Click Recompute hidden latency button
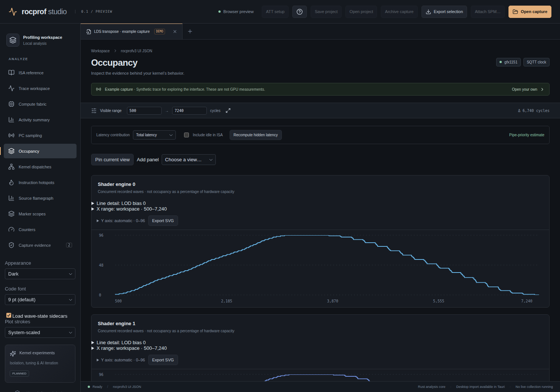The image size is (560, 392). click(x=256, y=135)
